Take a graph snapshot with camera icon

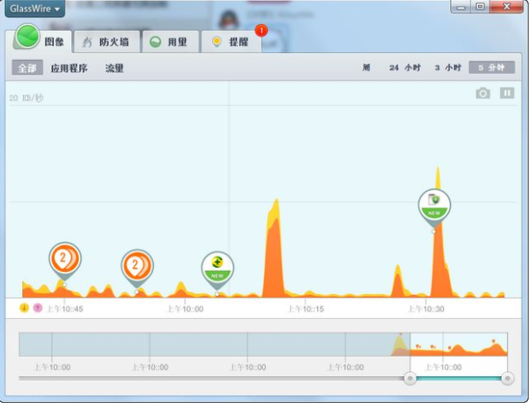click(x=482, y=93)
